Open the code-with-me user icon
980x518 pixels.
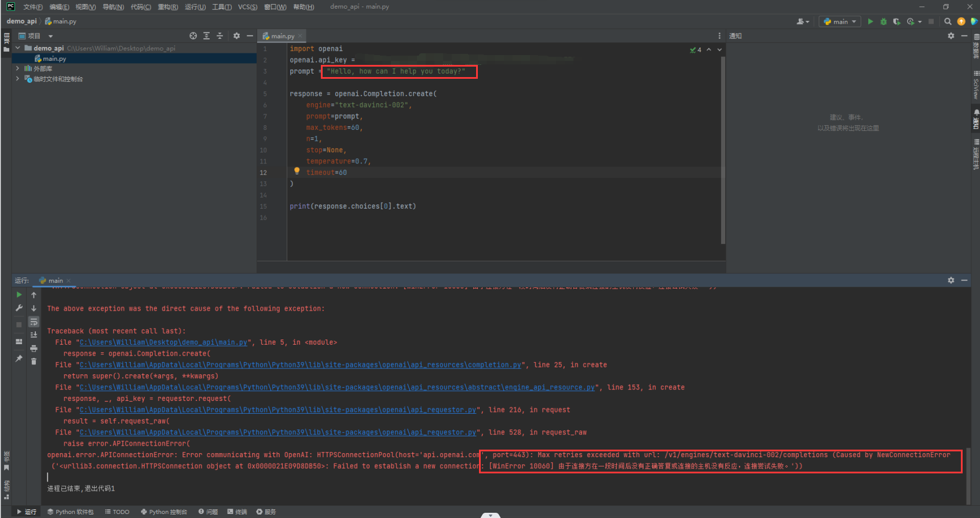pos(802,21)
